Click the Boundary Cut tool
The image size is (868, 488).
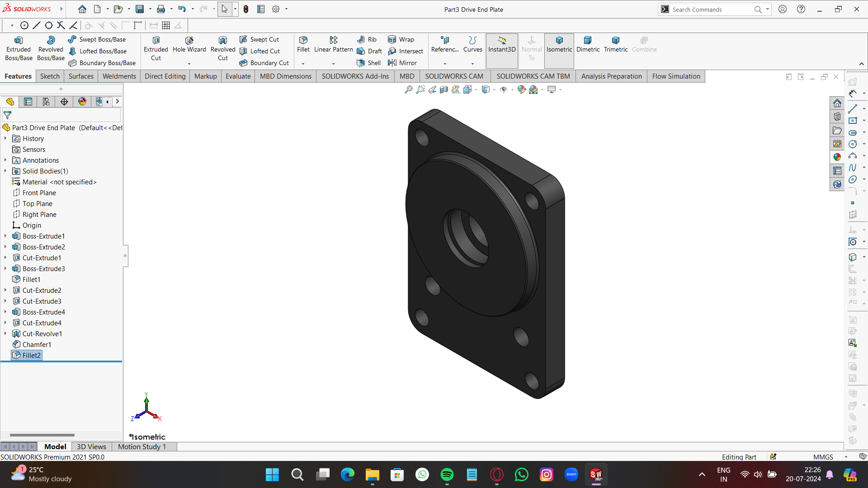click(x=264, y=63)
